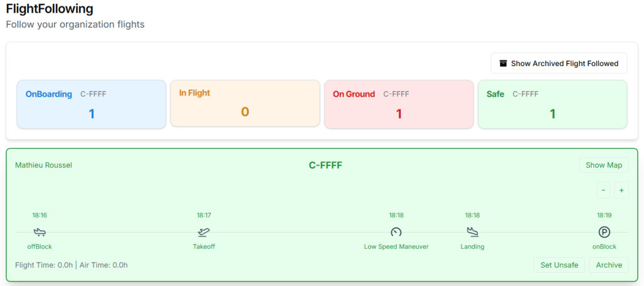Open the map with Show Map
Screen dimensions: 644x286
click(604, 165)
